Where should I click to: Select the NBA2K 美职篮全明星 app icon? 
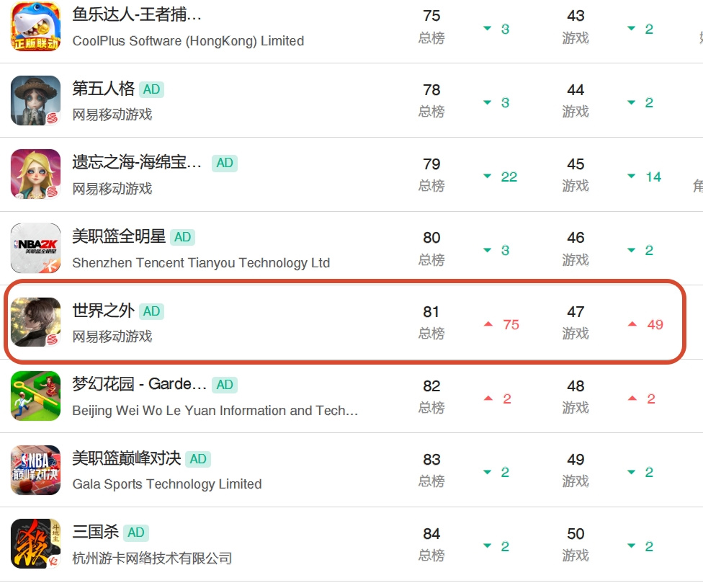[x=35, y=248]
